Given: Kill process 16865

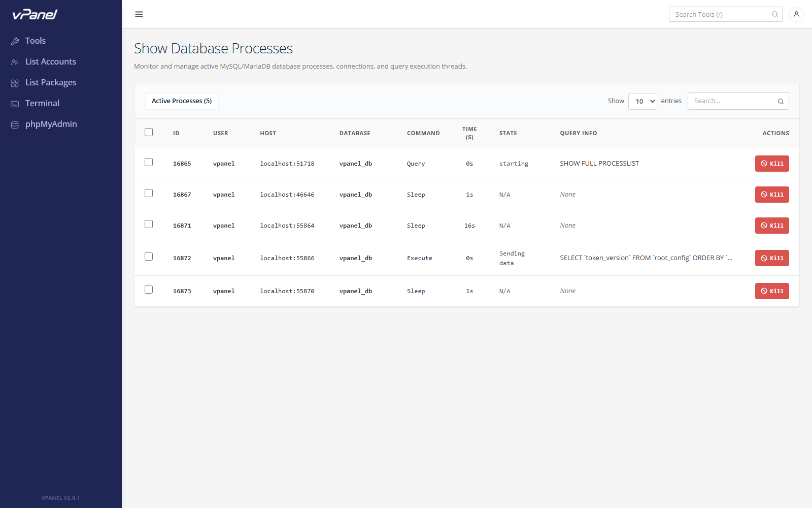Looking at the screenshot, I should tap(772, 164).
